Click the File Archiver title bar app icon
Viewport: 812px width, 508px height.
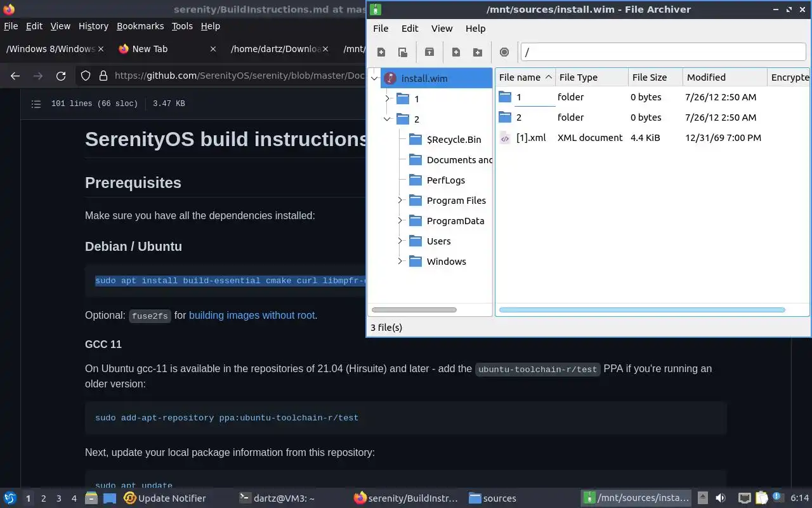coord(376,9)
